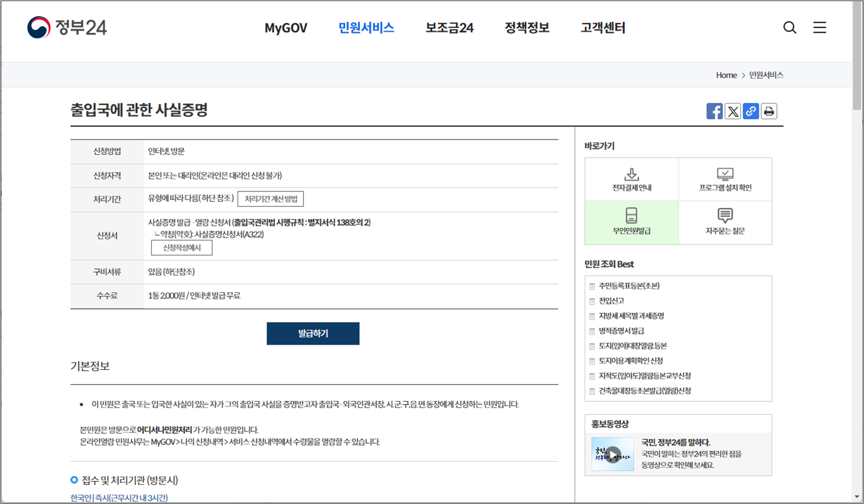Copy page link with link icon
The width and height of the screenshot is (864, 504).
750,111
